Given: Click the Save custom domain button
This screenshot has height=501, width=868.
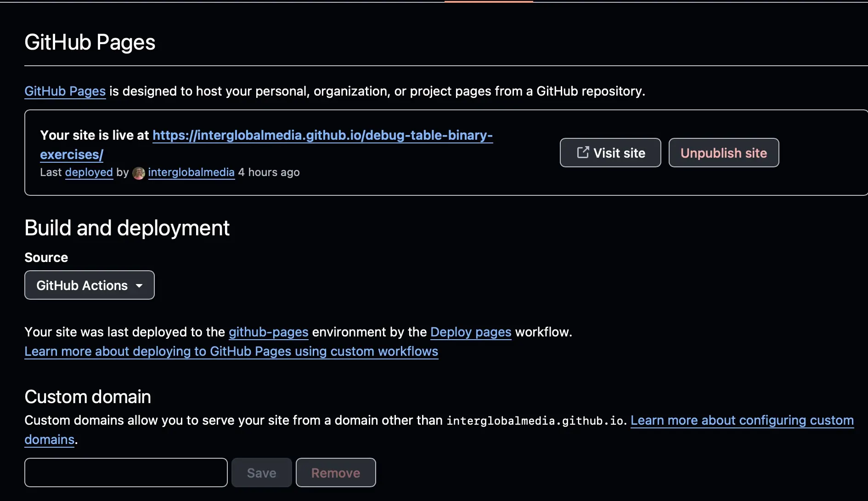Looking at the screenshot, I should pos(262,473).
